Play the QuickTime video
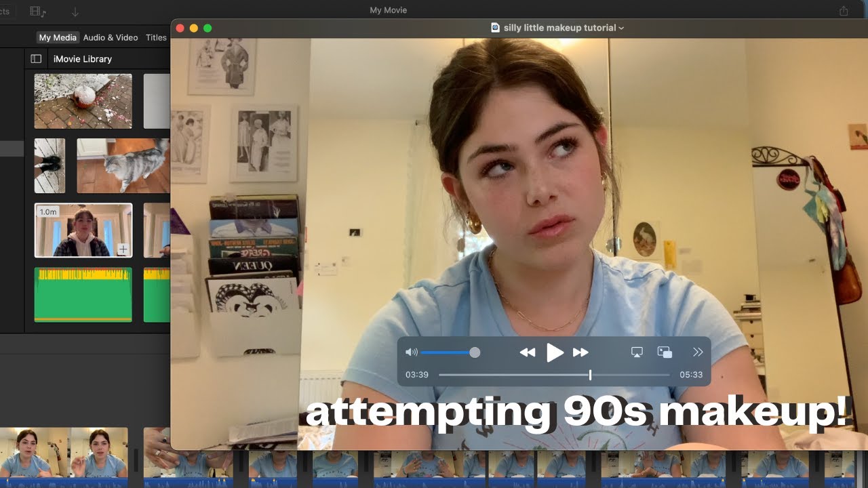The height and width of the screenshot is (488, 868). click(x=555, y=352)
